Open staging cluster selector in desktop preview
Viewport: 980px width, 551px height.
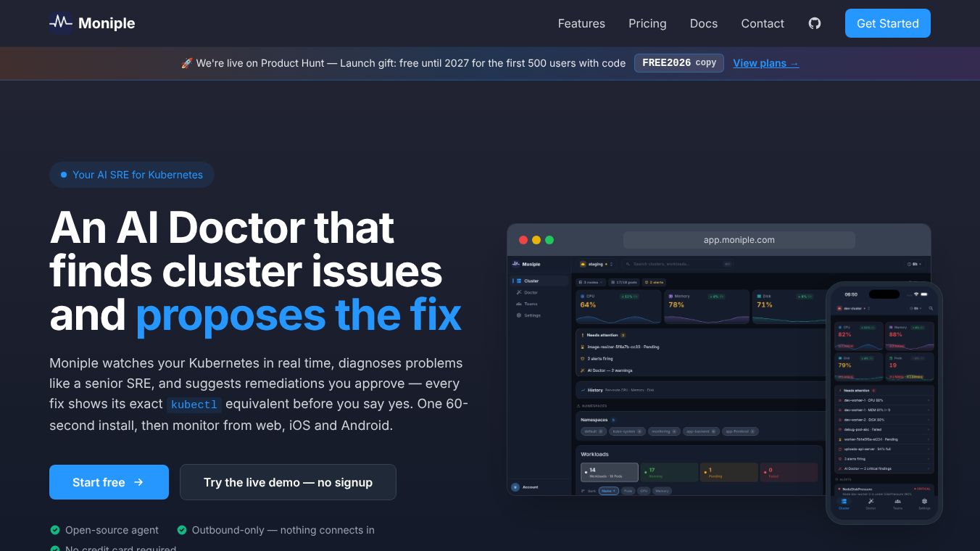coord(596,264)
